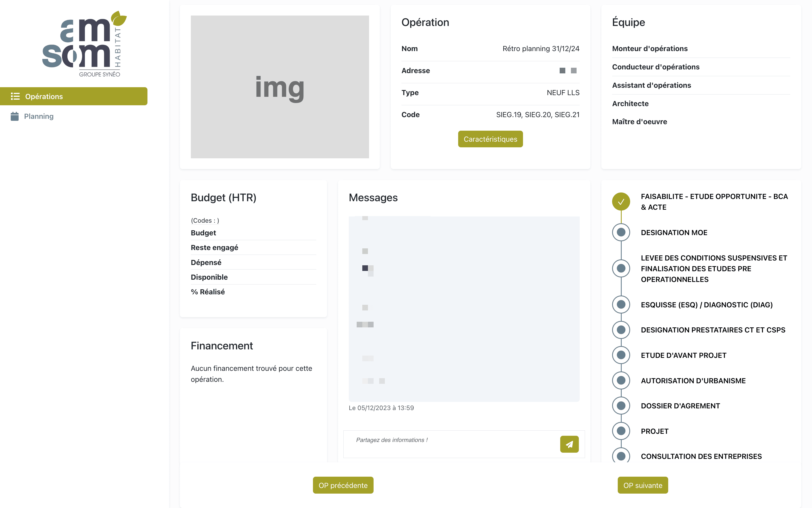Click 'Conducteur d'opérations' team row
Viewport: 812px width, 508px height.
(701, 67)
